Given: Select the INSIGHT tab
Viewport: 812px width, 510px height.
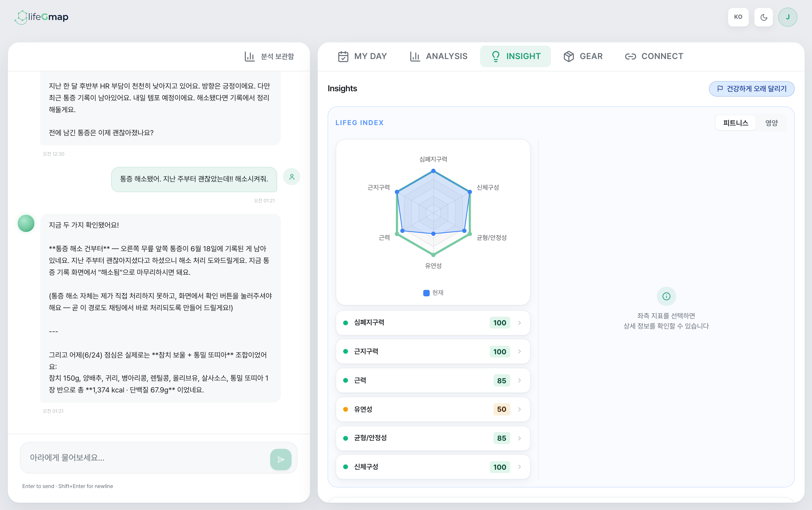Looking at the screenshot, I should point(516,56).
